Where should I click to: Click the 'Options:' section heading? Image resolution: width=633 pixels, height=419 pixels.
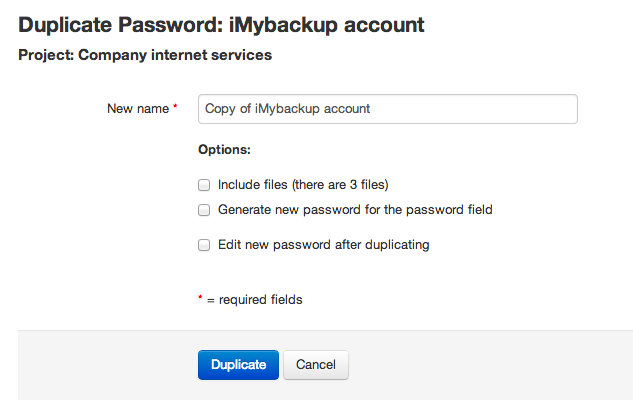point(224,150)
